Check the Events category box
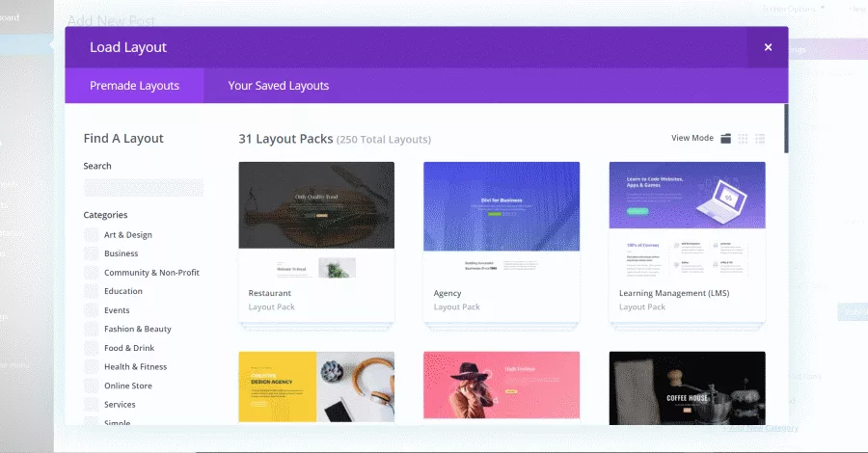Viewport: 868px width, 453px height. [92, 310]
